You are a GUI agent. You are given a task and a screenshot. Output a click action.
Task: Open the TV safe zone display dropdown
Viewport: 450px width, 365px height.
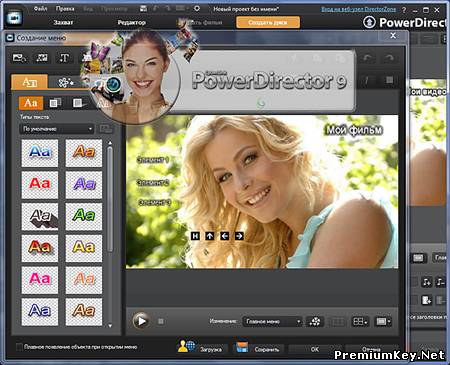383,321
